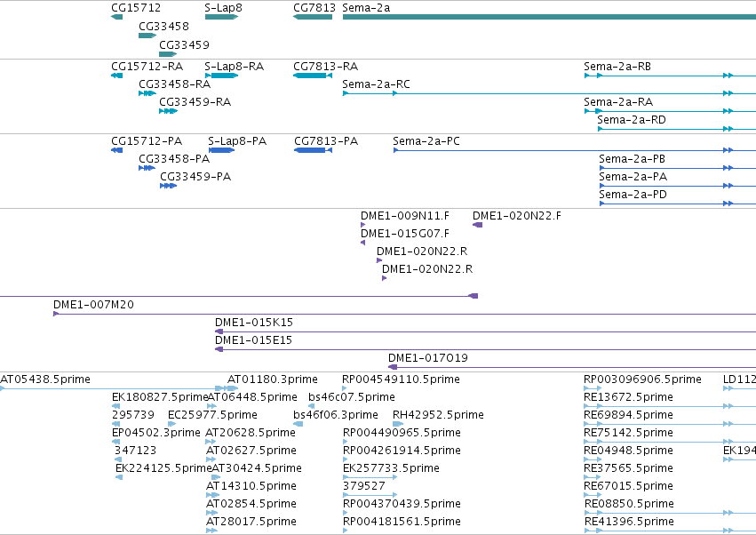Viewport: 756px width, 535px height.
Task: Select EST EK224125.5prime
Action: click(164, 468)
